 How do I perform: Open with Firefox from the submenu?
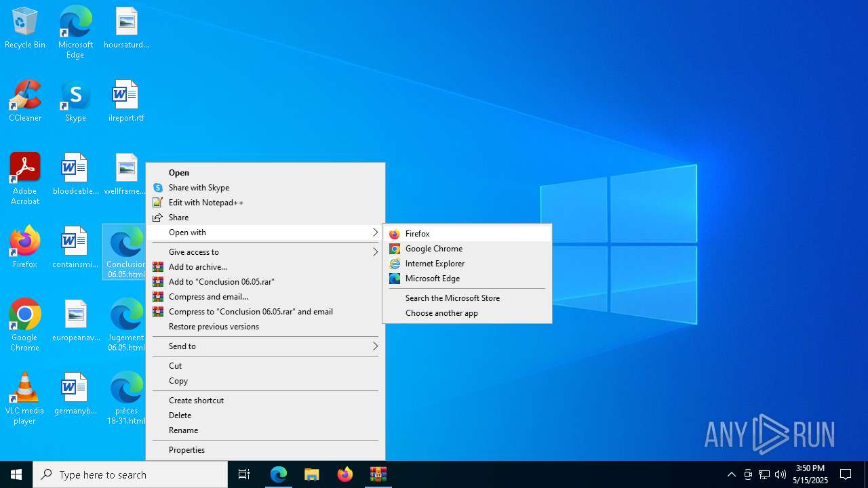pos(467,234)
